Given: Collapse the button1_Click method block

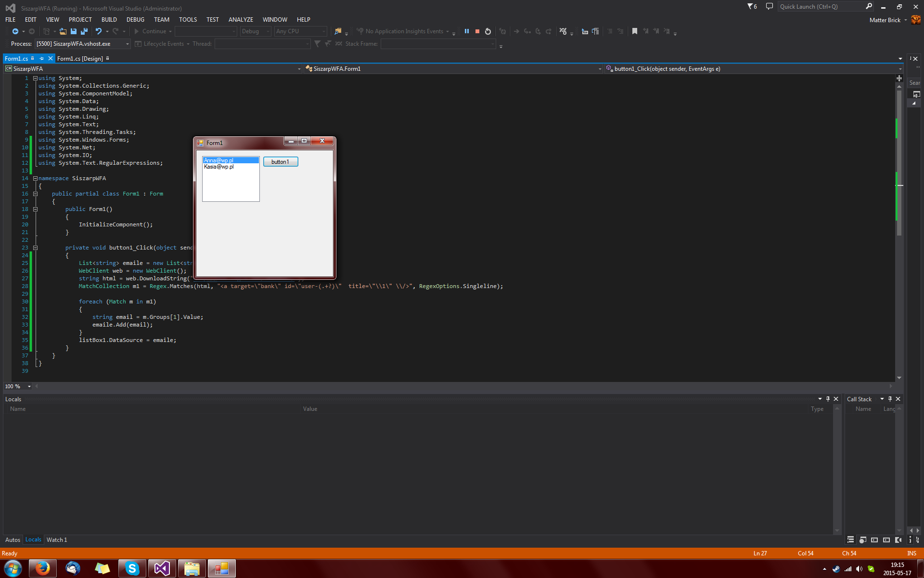Looking at the screenshot, I should (x=35, y=248).
